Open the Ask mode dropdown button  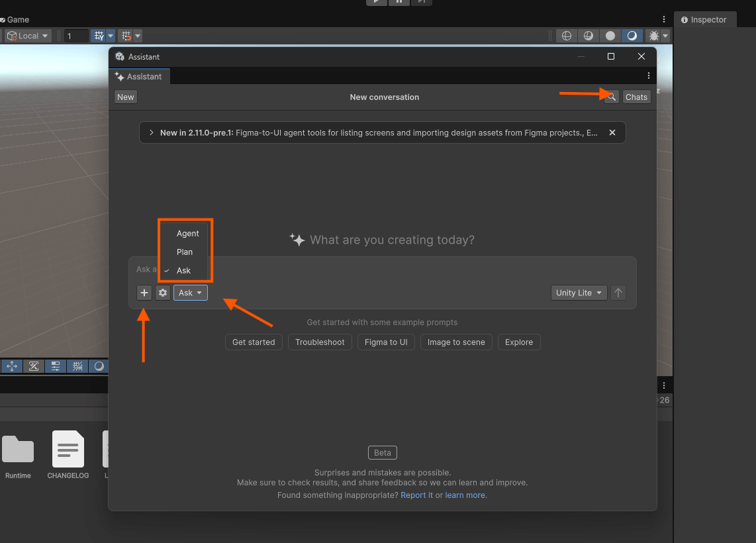point(191,293)
